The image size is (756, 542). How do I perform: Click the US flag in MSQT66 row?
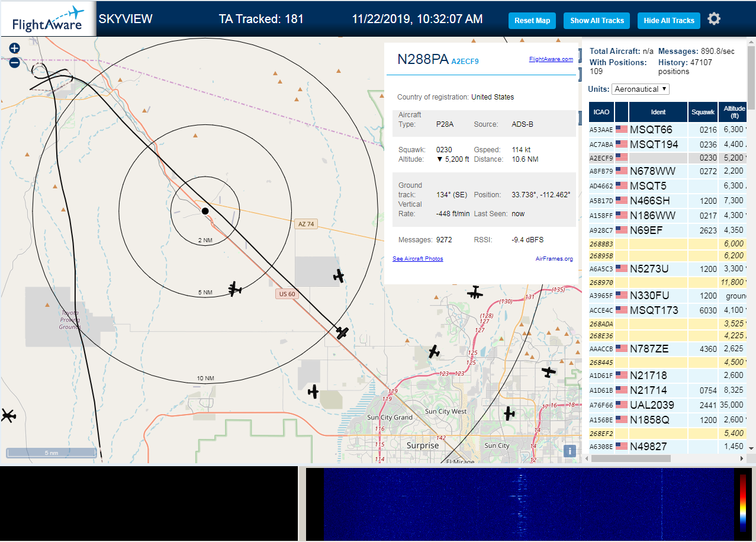(x=622, y=129)
